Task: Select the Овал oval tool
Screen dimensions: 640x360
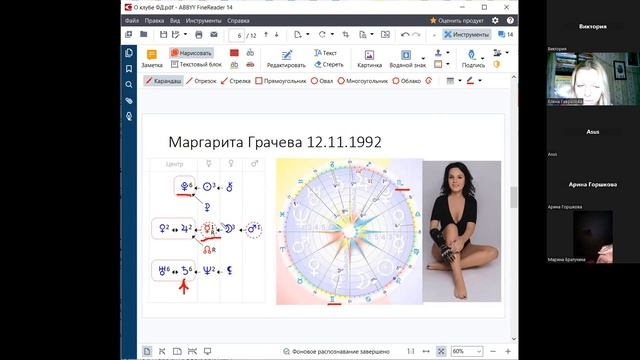Action: click(322, 81)
